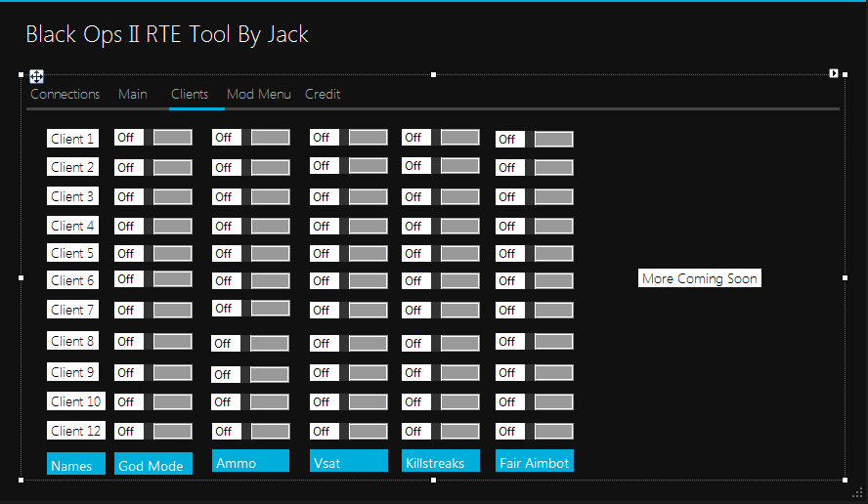868x504 pixels.
Task: Turn on Fair Aimbot for Client 5
Action: click(535, 253)
